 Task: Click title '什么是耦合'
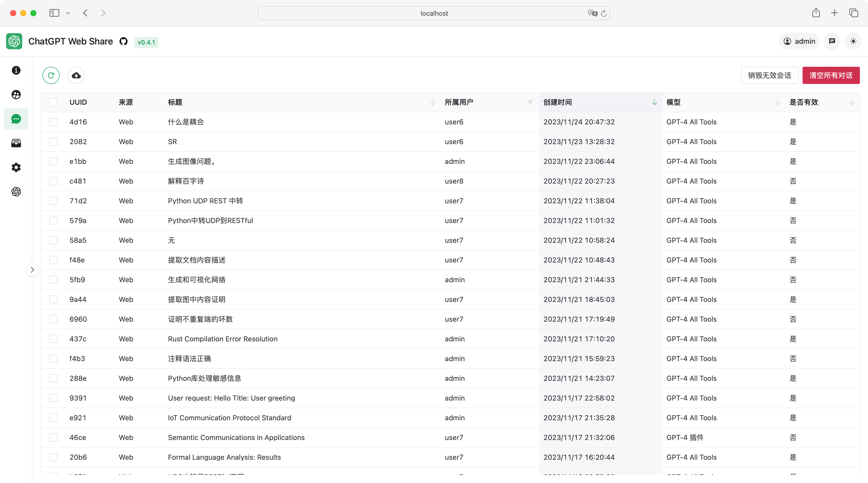186,122
